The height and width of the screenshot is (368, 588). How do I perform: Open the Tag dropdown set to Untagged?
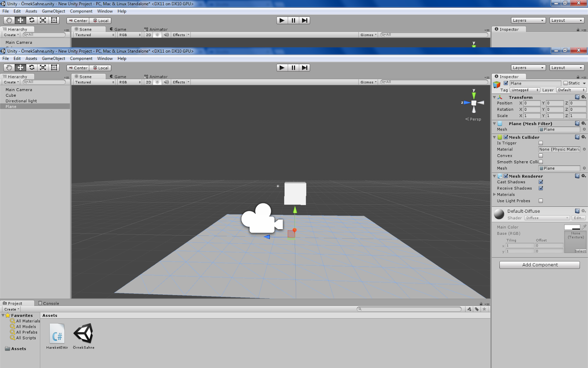[x=525, y=89]
